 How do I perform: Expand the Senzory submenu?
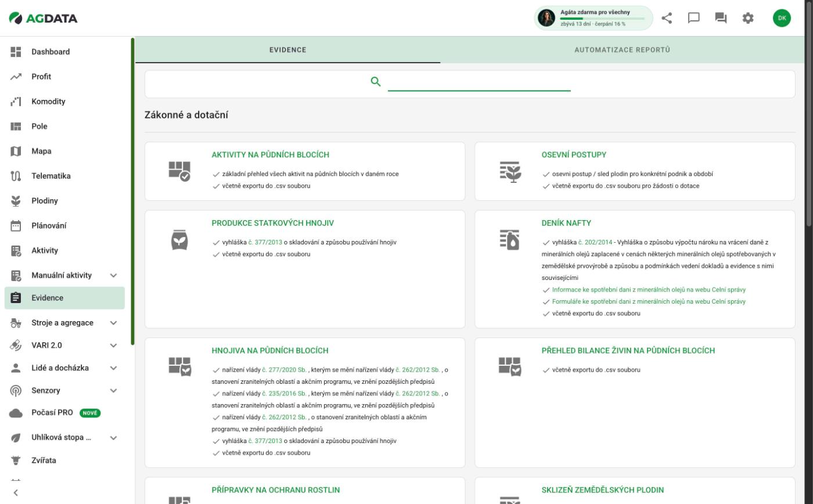pyautogui.click(x=114, y=391)
